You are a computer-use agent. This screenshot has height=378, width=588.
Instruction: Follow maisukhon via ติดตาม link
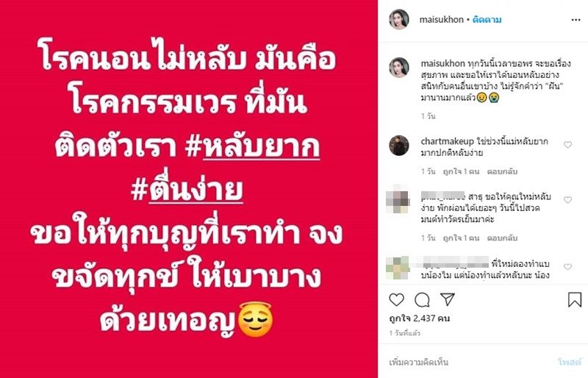pyautogui.click(x=487, y=20)
